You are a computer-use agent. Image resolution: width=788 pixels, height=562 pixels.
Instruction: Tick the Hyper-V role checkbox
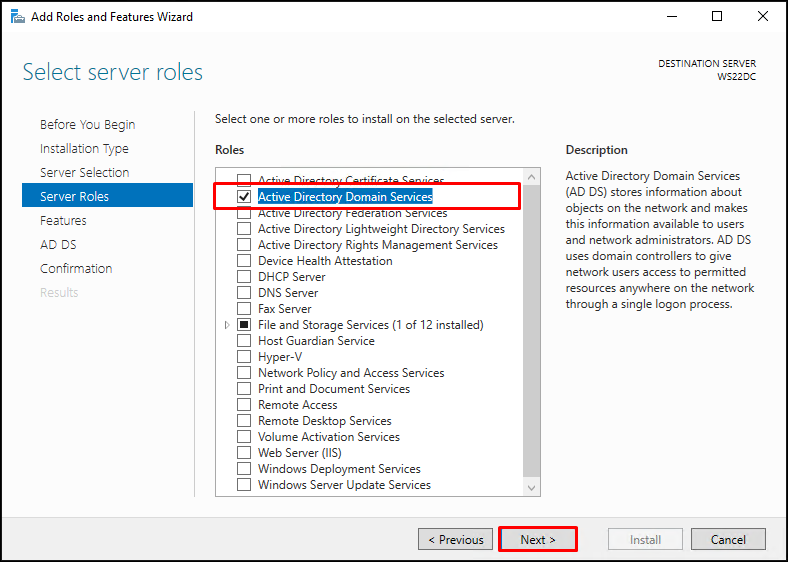244,357
